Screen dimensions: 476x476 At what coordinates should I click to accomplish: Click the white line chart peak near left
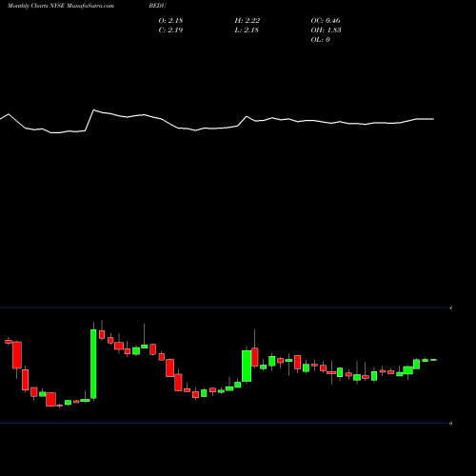pyautogui.click(x=93, y=110)
